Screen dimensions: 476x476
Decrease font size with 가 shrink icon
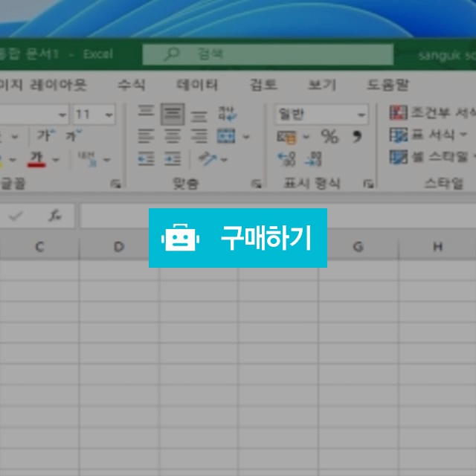click(x=74, y=135)
